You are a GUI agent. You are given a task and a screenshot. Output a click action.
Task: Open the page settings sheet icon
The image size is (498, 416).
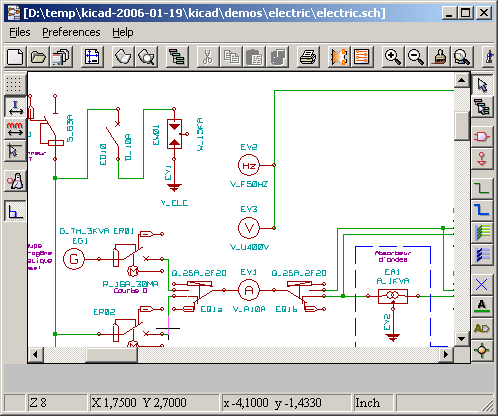coord(92,57)
